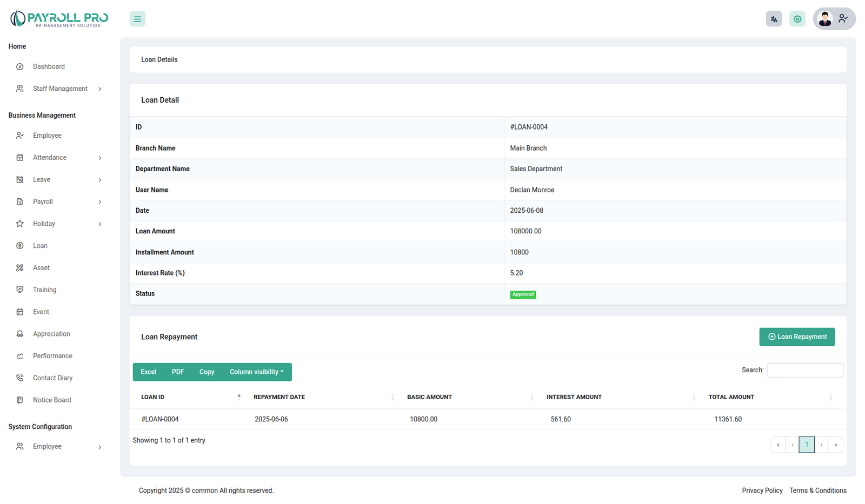Open the Appreciation menu item
This screenshot has height=504, width=865.
(x=51, y=334)
